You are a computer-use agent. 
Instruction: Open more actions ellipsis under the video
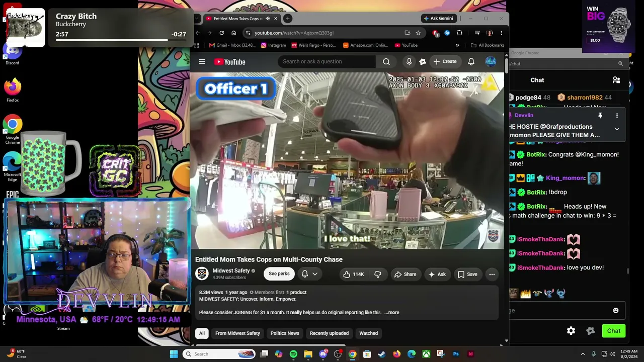pyautogui.click(x=492, y=274)
